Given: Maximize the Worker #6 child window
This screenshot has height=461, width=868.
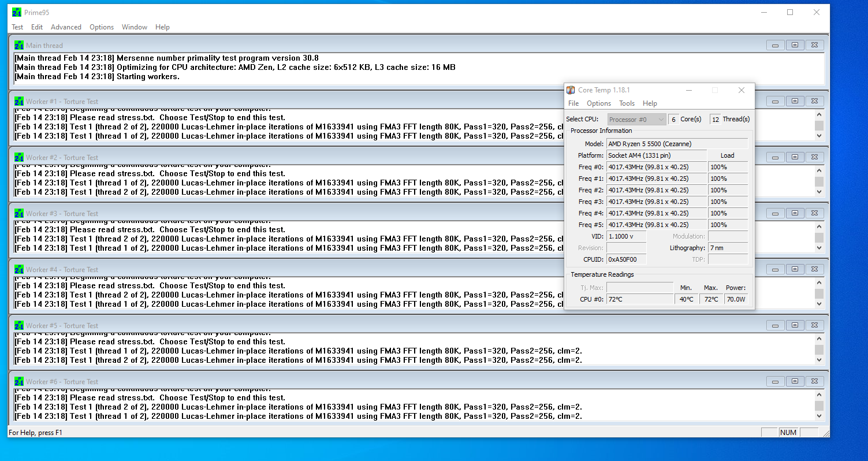Looking at the screenshot, I should click(x=795, y=381).
